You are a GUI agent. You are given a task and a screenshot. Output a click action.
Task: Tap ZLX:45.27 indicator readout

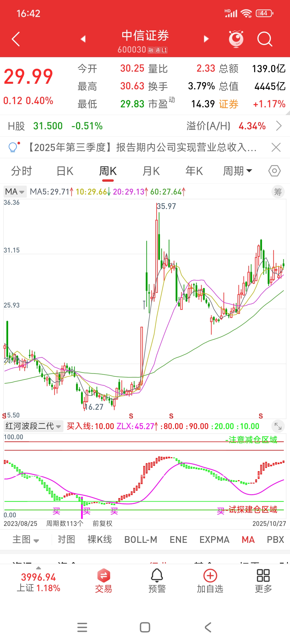(137, 426)
